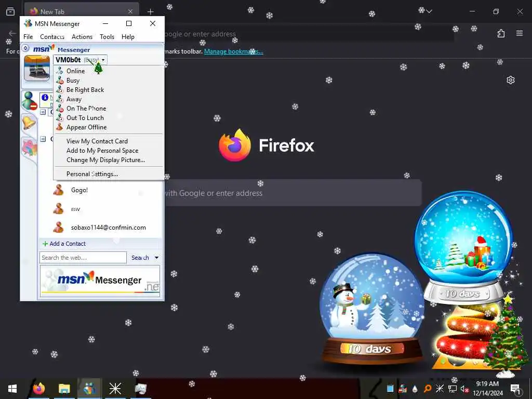
Task: Open Firefox new tab settings gear
Action: click(x=510, y=80)
